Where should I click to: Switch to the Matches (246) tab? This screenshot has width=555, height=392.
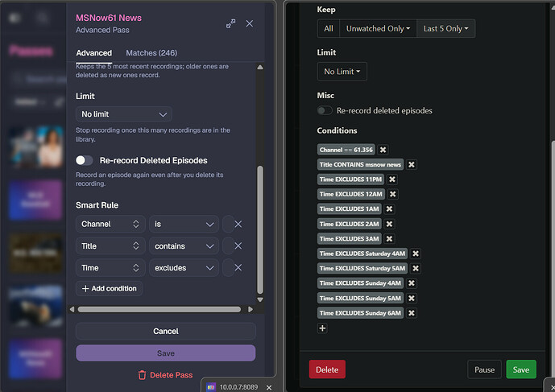tap(151, 53)
